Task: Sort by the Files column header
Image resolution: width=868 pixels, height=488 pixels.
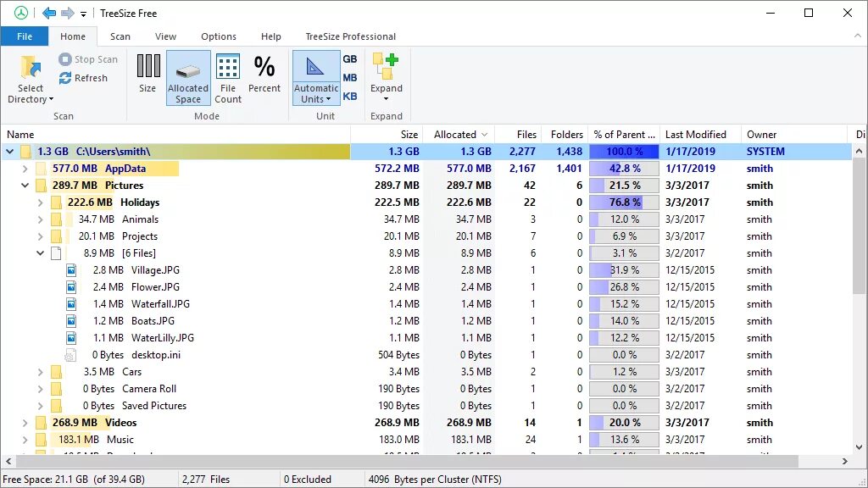Action: coord(517,135)
